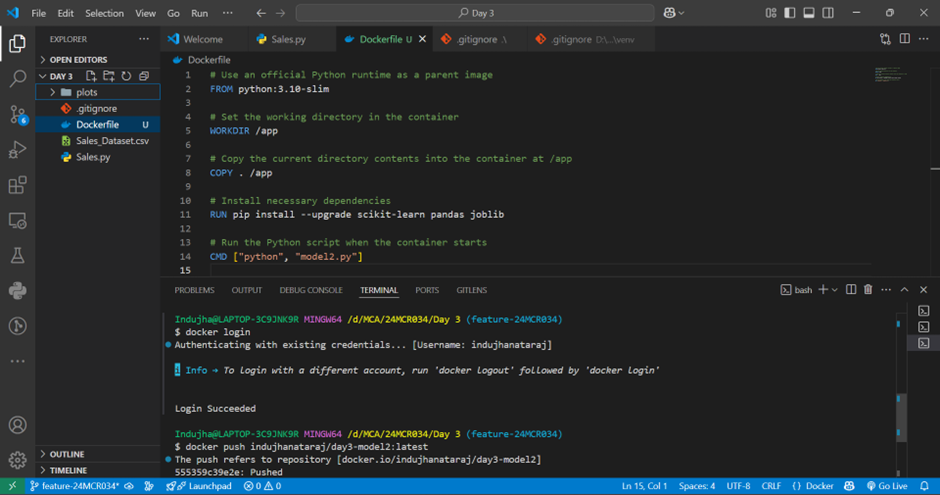The width and height of the screenshot is (940, 495).
Task: Open .gitignore in the Explorer tree
Action: pyautogui.click(x=97, y=108)
